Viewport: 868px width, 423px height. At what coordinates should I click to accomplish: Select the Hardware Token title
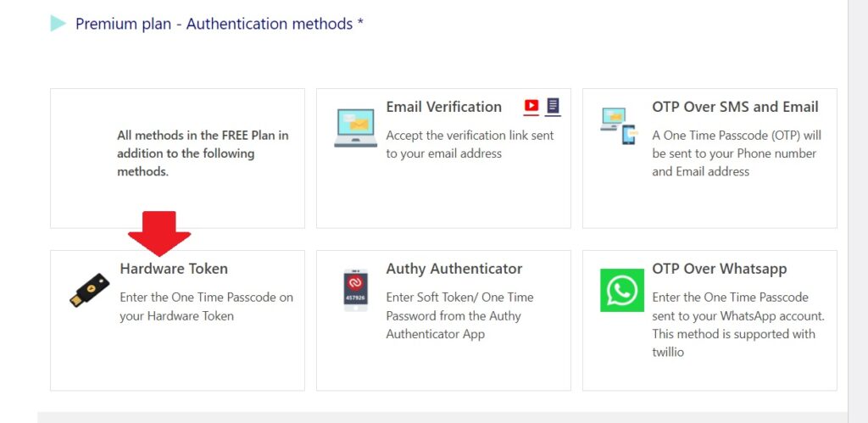[x=174, y=269]
